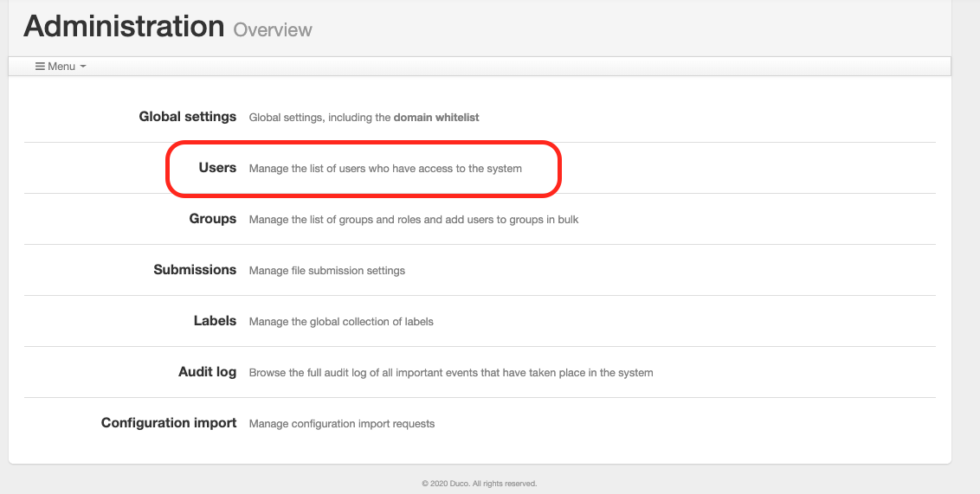
Task: Click 'Manage the list of groups and roles' description
Action: point(414,220)
